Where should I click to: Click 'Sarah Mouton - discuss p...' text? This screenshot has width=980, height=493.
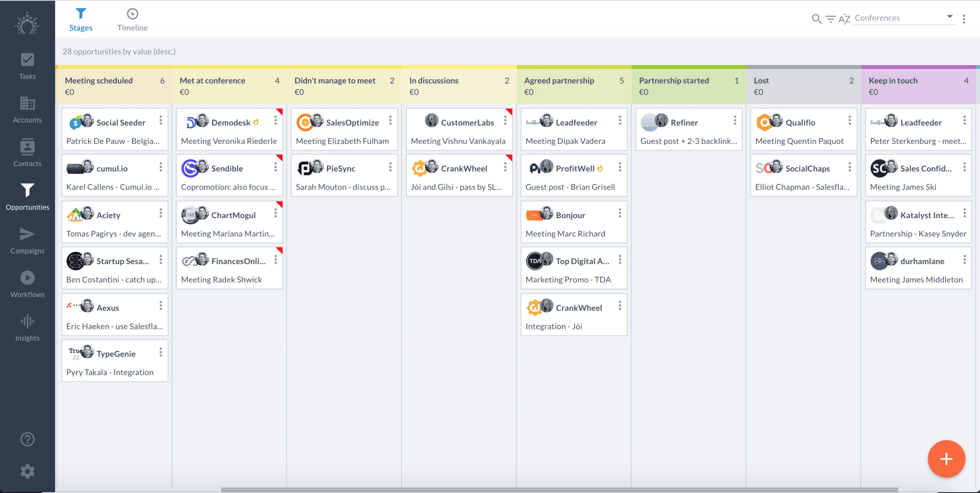click(343, 187)
